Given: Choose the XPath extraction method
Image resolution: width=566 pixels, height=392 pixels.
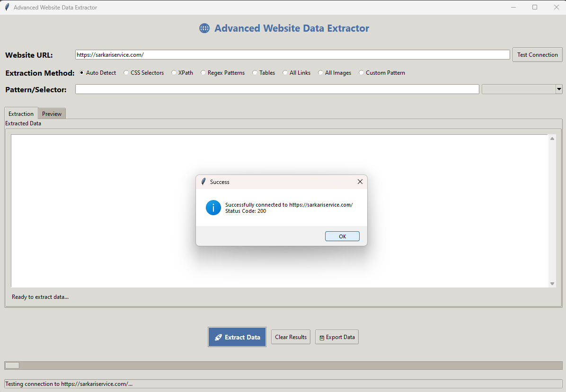Looking at the screenshot, I should (x=174, y=73).
